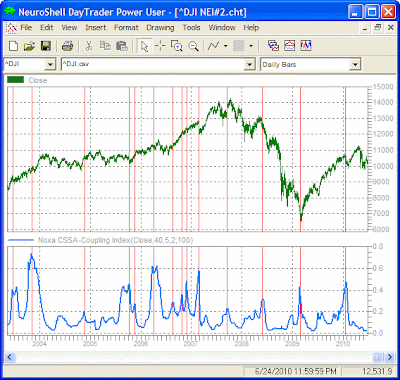The height and width of the screenshot is (380, 400).
Task: Click the Noxa CSSA-Coupling Index indicator label
Action: (115, 240)
